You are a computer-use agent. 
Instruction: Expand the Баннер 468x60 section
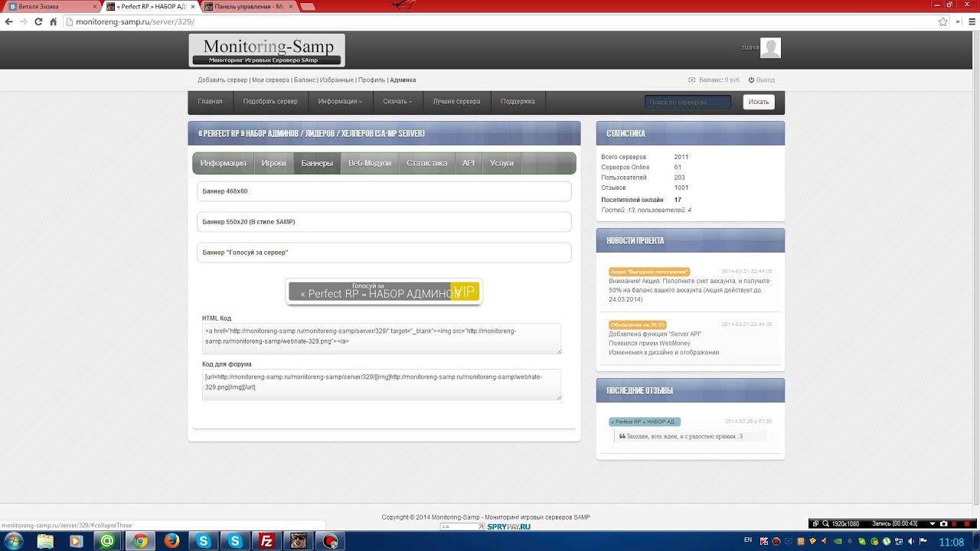point(384,191)
